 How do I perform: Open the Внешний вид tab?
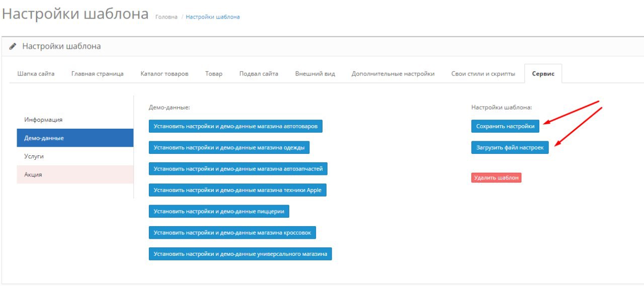[x=315, y=73]
